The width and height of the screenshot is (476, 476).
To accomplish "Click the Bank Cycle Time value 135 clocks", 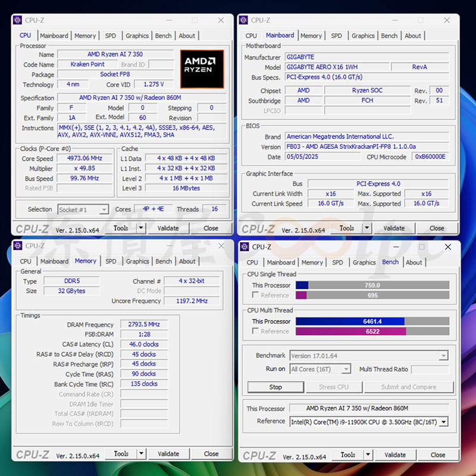I will (x=144, y=384).
